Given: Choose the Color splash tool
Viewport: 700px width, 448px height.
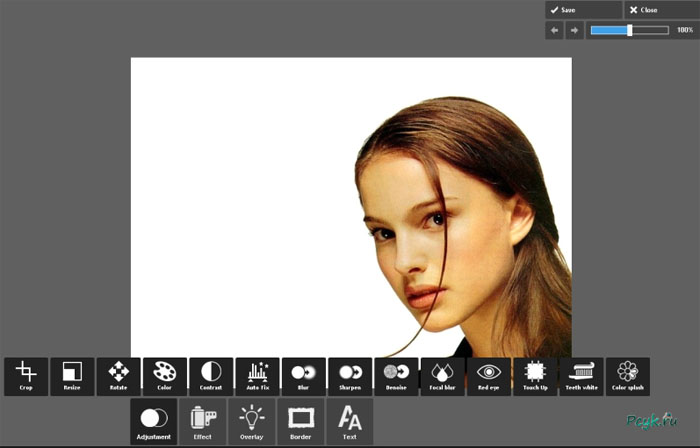Looking at the screenshot, I should [628, 377].
